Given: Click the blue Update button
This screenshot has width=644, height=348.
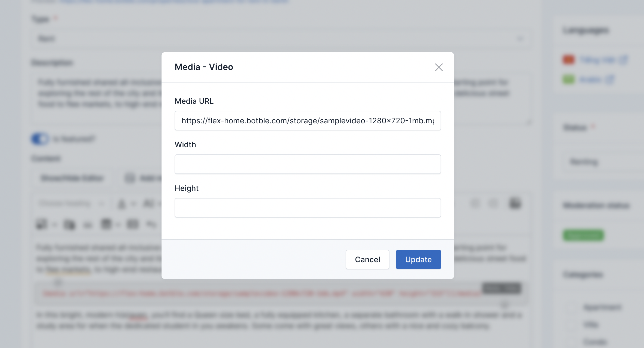Looking at the screenshot, I should [x=418, y=260].
